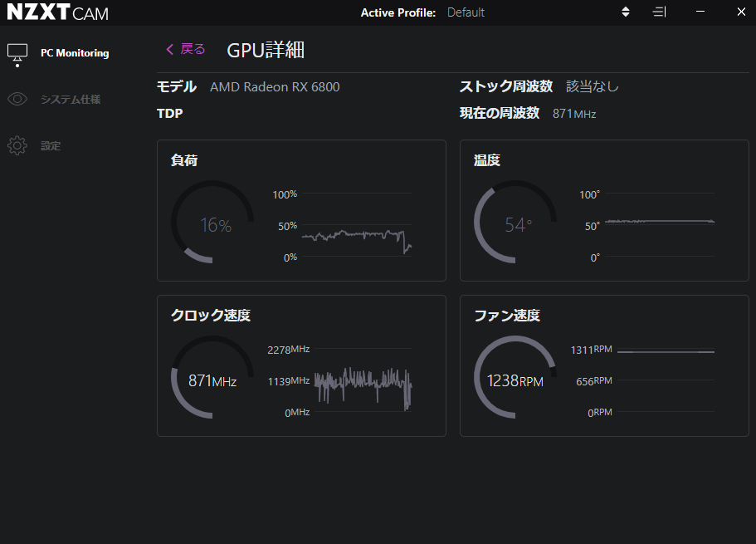Click the 54° temperature gauge
Viewport: 756px width, 544px height.
pyautogui.click(x=515, y=222)
